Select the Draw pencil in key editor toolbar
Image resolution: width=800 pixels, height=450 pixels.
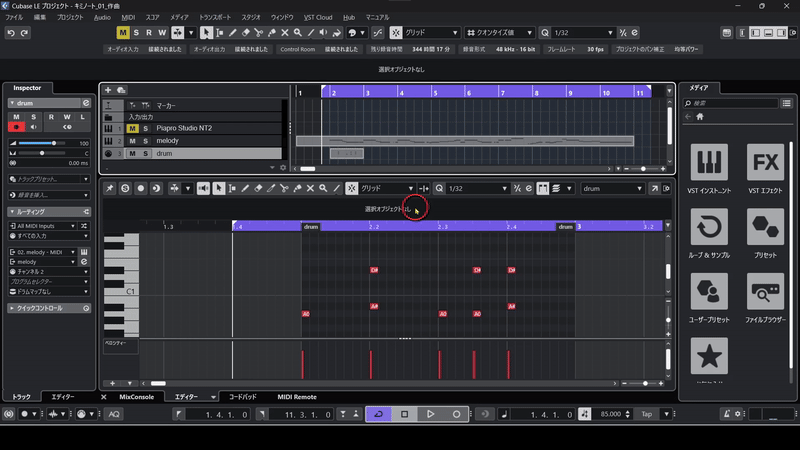pos(245,188)
